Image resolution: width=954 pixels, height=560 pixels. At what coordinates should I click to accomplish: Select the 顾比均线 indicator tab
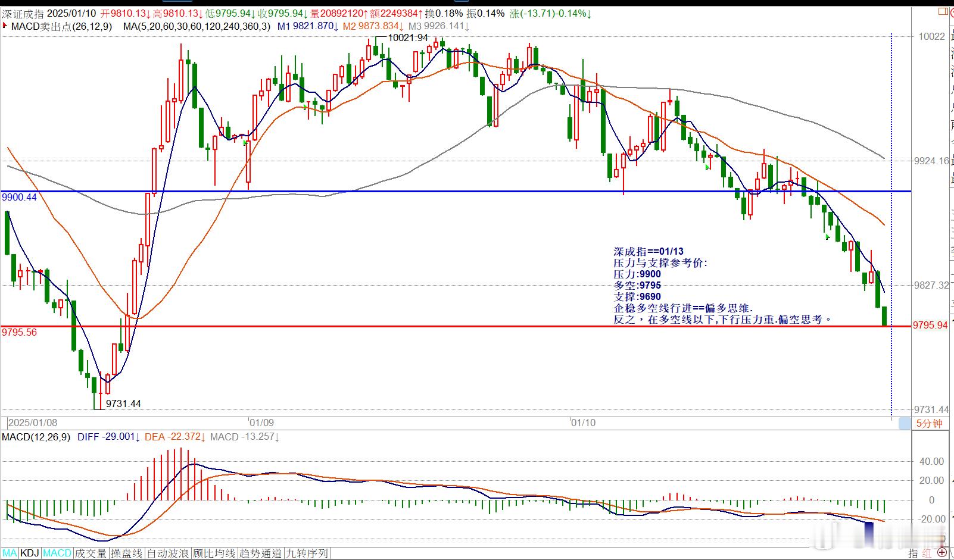(214, 553)
